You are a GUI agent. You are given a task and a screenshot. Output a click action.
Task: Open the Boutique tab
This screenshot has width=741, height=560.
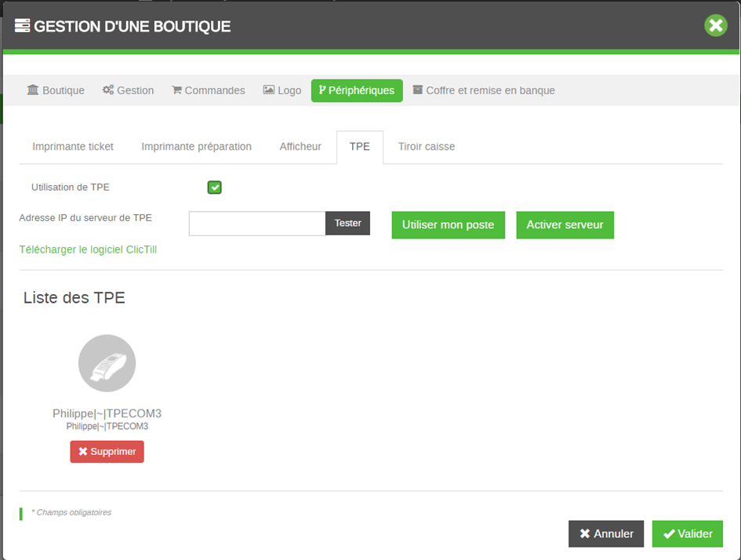56,90
